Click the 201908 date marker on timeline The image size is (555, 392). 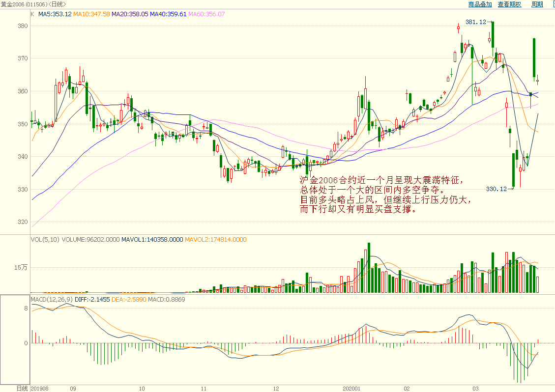(x=40, y=388)
